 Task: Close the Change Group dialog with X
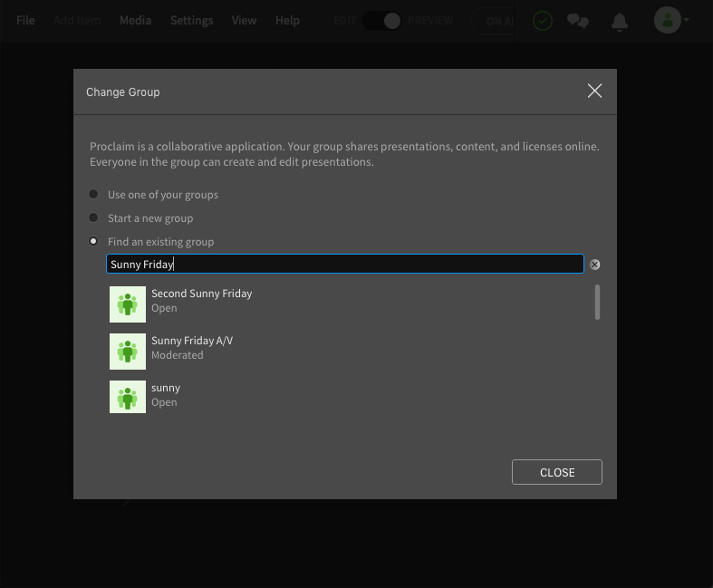594,91
